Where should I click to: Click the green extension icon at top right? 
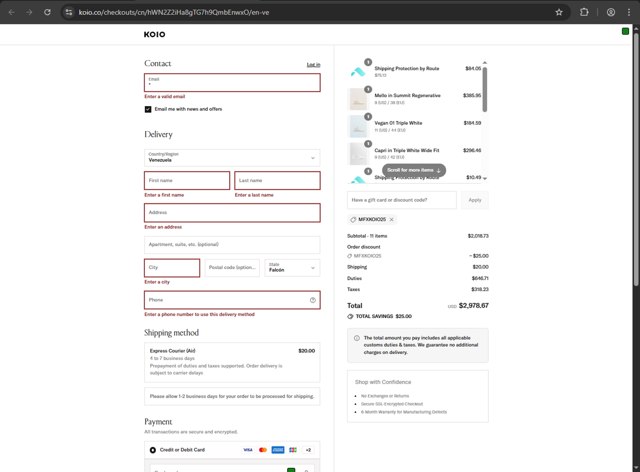[x=625, y=31]
